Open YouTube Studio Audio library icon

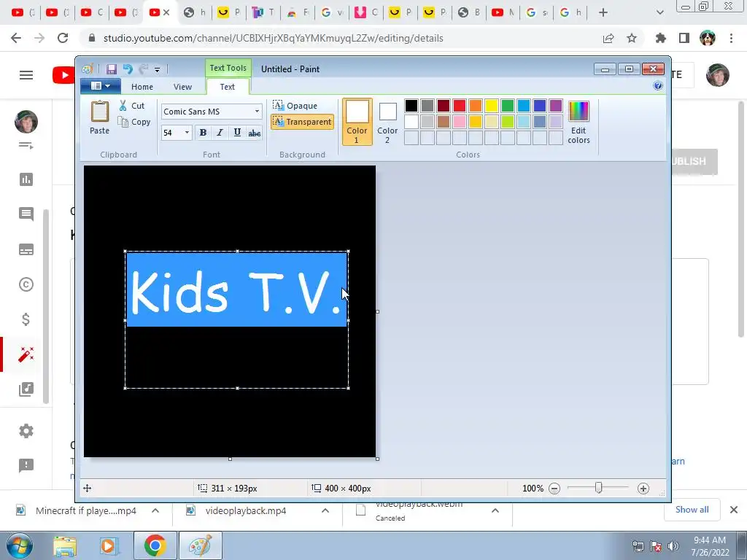click(x=26, y=389)
